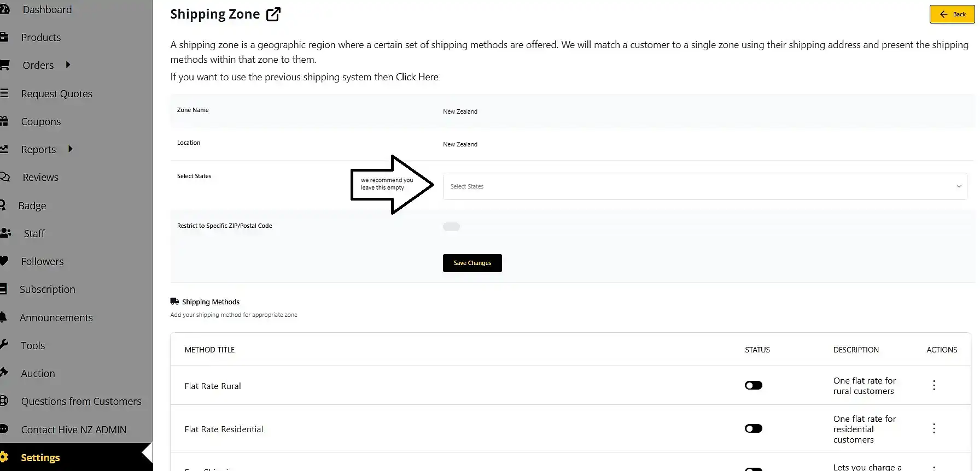Go to Products in sidebar
The height and width of the screenshot is (471, 980).
click(41, 37)
